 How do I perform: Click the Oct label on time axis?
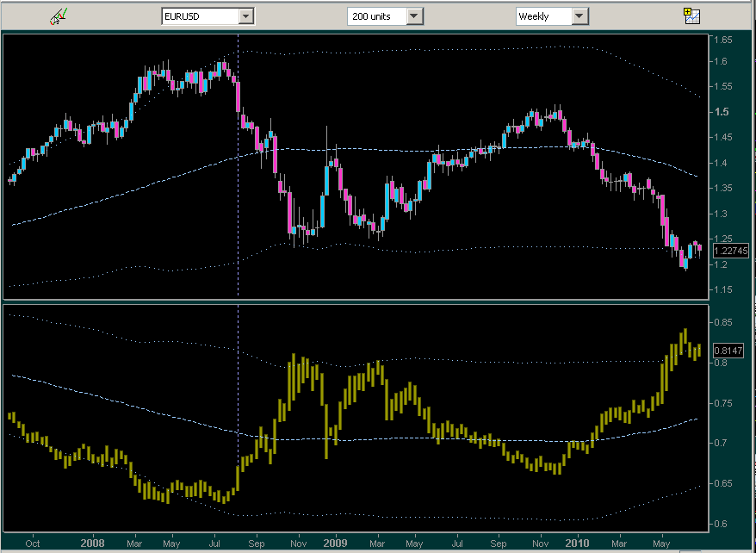(33, 544)
